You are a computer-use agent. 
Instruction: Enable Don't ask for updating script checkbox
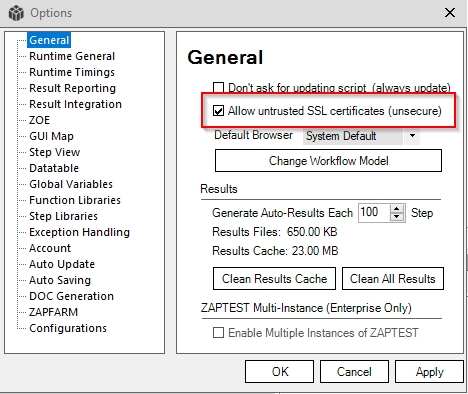(218, 88)
